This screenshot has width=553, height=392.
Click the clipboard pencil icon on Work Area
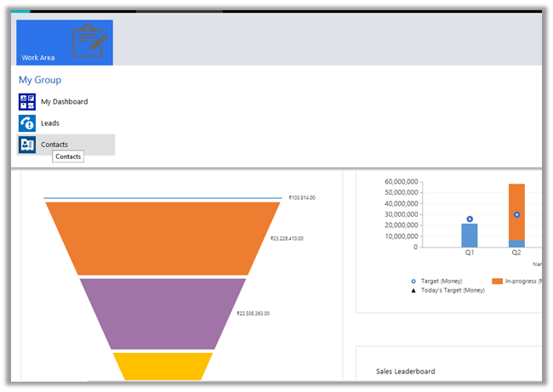coord(90,38)
